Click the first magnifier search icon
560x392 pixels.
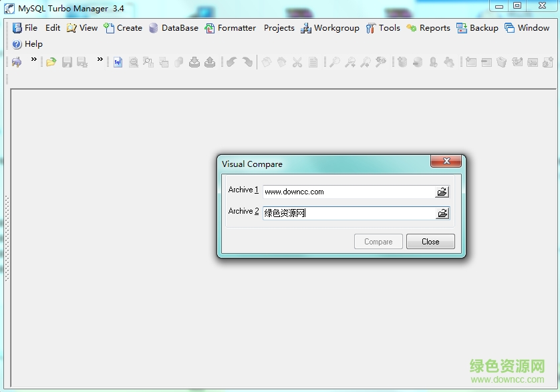pyautogui.click(x=334, y=62)
